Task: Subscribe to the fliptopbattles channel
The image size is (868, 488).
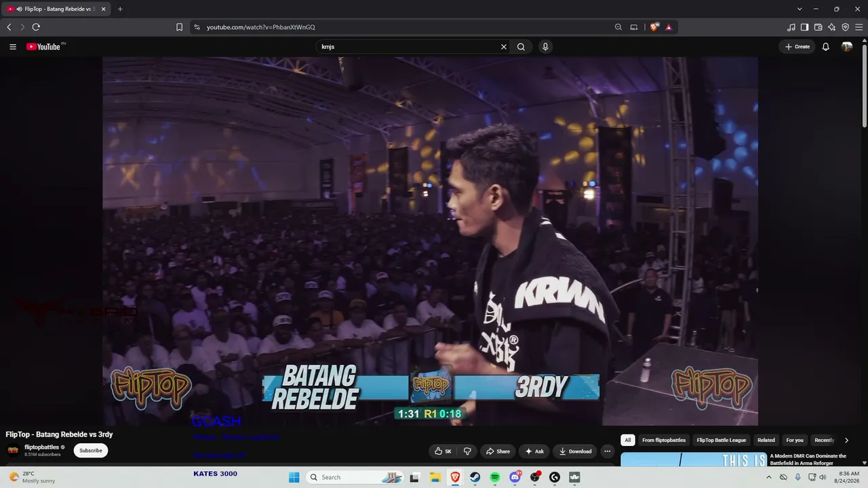Action: pyautogui.click(x=91, y=451)
